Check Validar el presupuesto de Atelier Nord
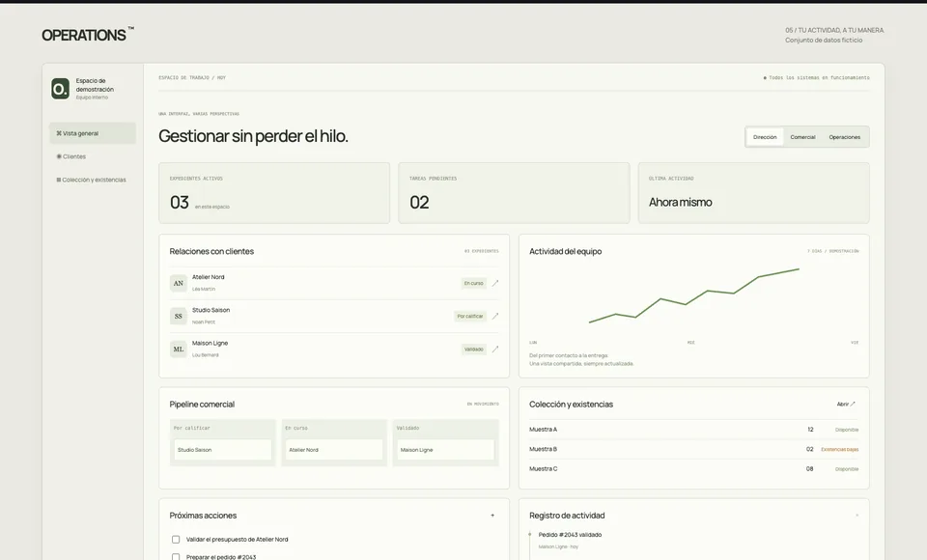The width and height of the screenshot is (927, 560). (x=176, y=540)
